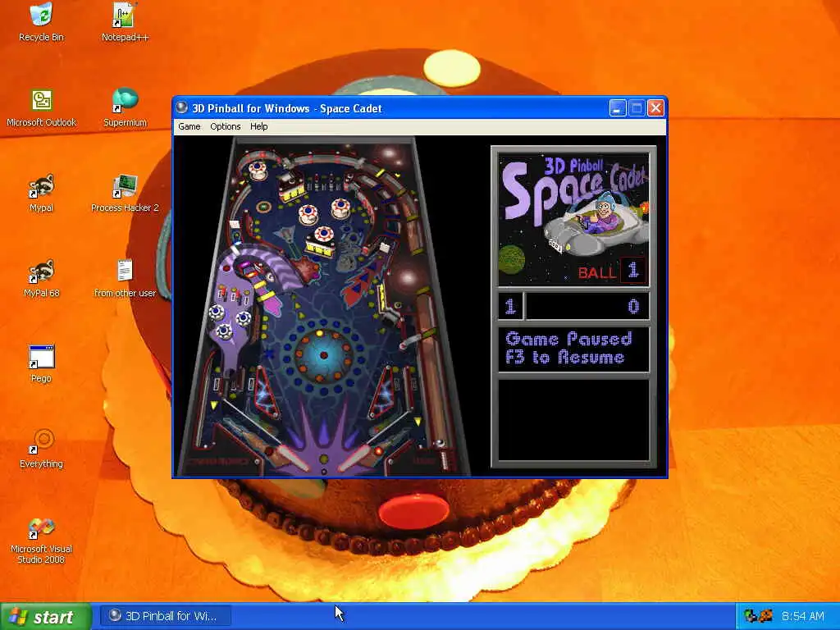840x630 pixels.
Task: Click the 3D Pinball window title bar
Action: coord(419,108)
